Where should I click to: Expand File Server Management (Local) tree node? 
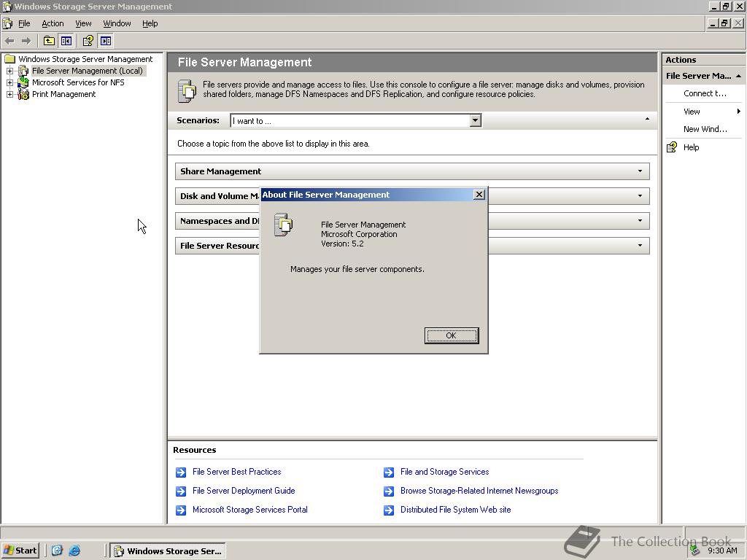[9, 71]
